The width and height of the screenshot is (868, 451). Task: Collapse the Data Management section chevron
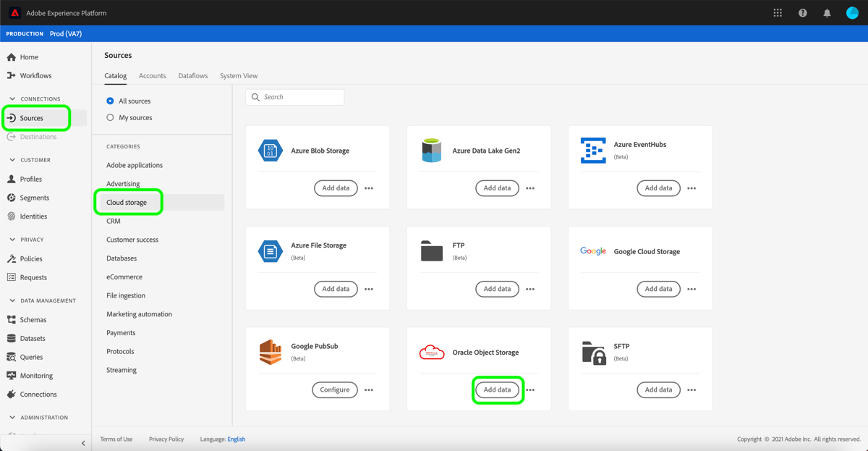click(x=12, y=300)
